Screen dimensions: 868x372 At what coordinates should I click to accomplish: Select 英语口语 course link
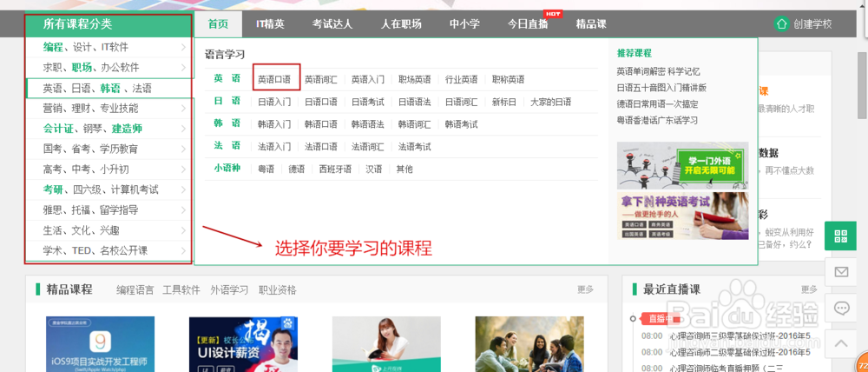tap(274, 79)
